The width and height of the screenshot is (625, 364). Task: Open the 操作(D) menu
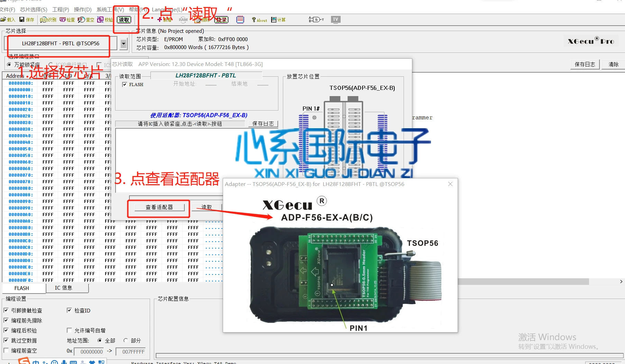pos(83,9)
